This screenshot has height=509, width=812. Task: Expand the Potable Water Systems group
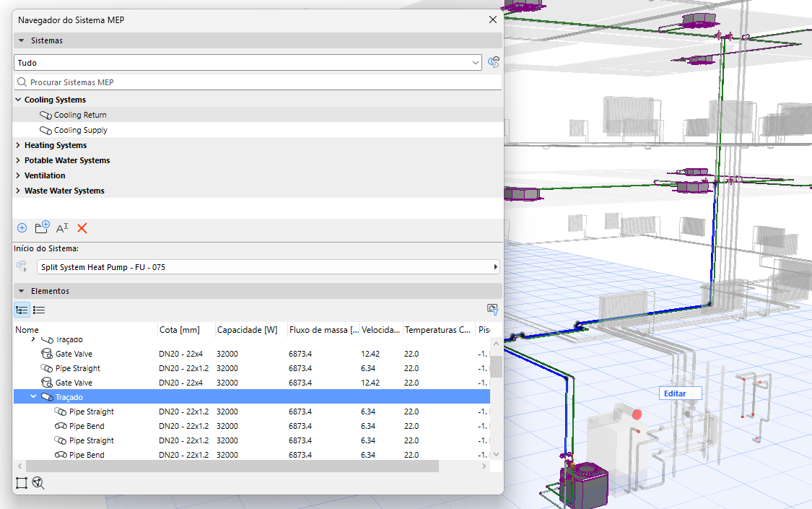(18, 160)
